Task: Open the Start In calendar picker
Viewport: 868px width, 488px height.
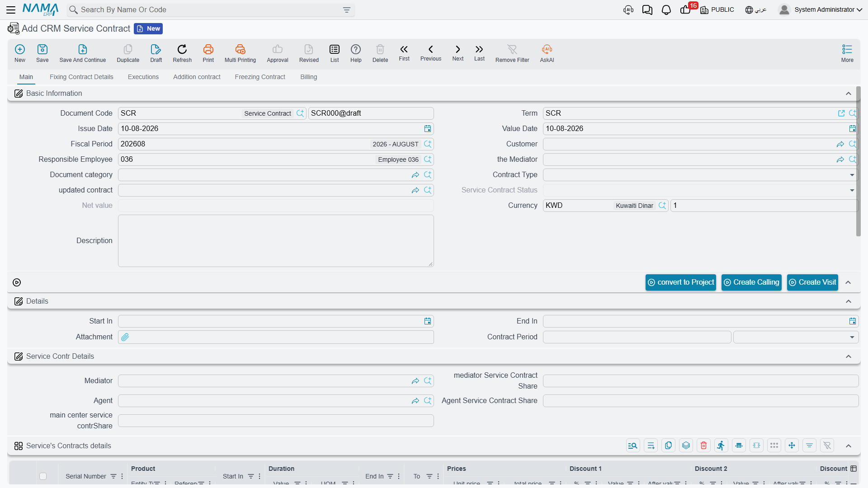Action: (x=428, y=321)
